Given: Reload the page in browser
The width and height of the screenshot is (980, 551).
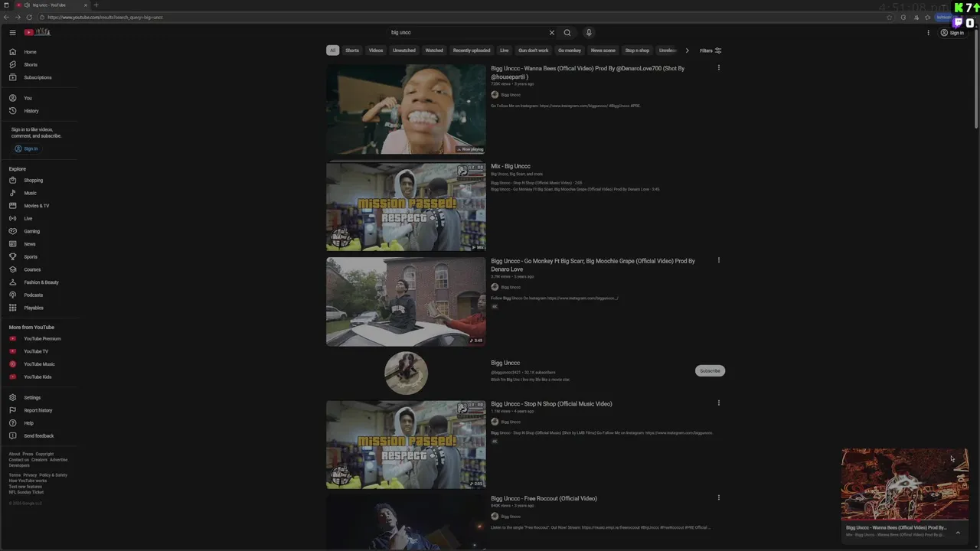Looking at the screenshot, I should pyautogui.click(x=29, y=17).
